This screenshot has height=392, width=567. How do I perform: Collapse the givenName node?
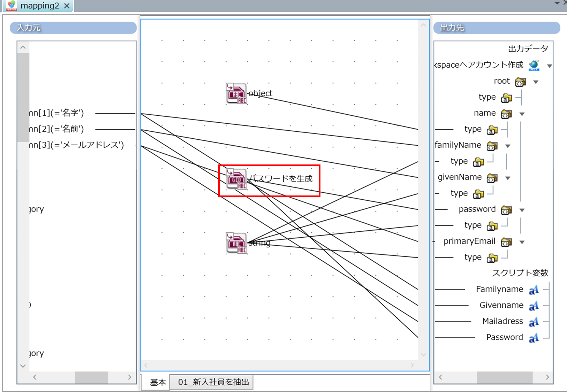[x=508, y=178]
